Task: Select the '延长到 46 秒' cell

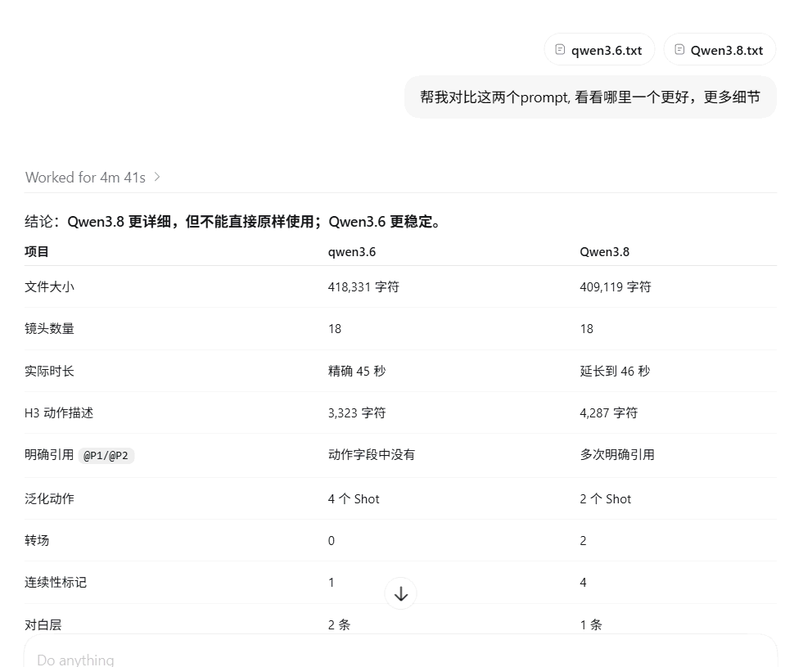Action: 615,371
